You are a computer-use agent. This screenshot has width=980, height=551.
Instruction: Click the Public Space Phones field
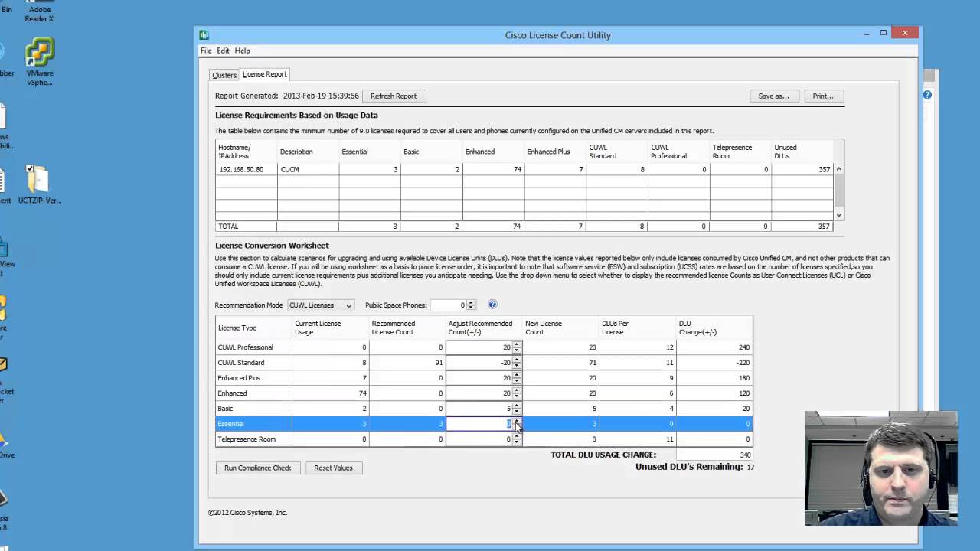click(x=449, y=305)
